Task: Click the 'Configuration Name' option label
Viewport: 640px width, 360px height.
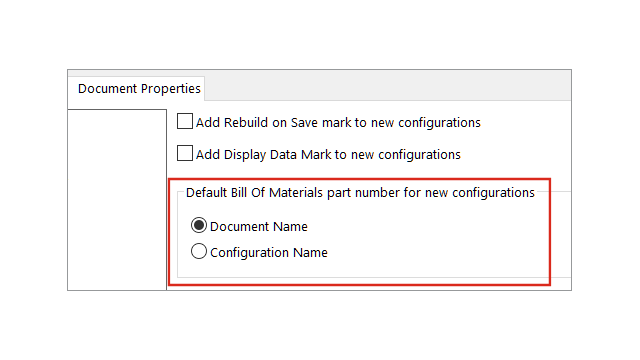Action: (x=269, y=253)
